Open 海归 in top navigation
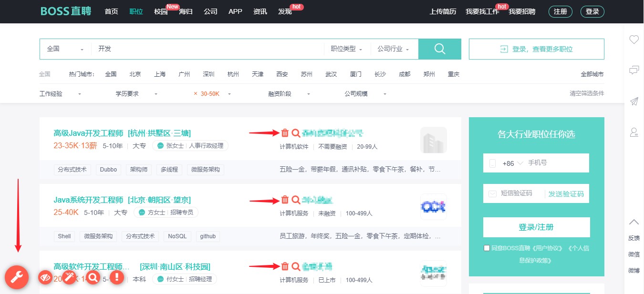 pyautogui.click(x=186, y=11)
